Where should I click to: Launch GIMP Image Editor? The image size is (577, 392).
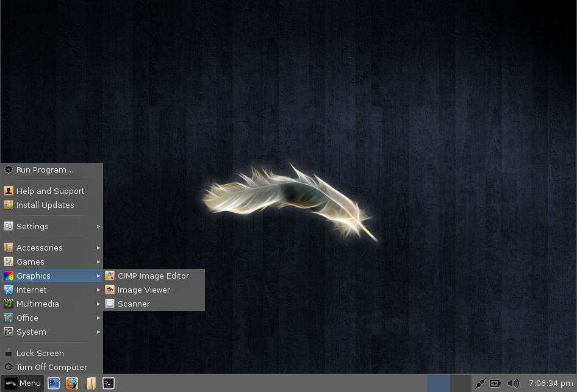[154, 276]
